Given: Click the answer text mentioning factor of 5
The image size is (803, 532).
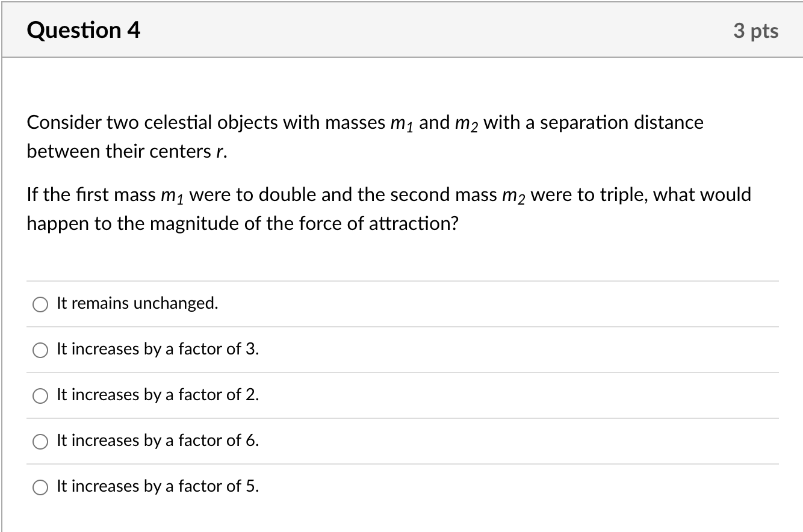Looking at the screenshot, I should [x=157, y=486].
